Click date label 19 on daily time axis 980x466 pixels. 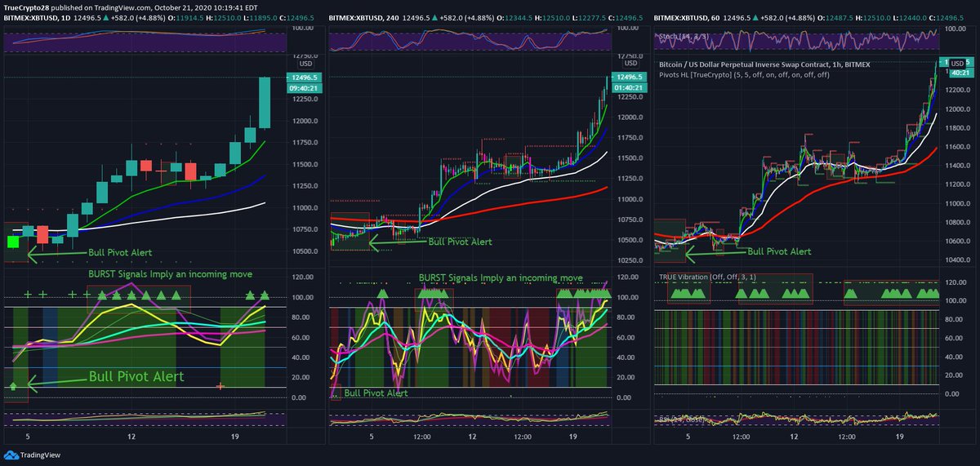(x=234, y=437)
